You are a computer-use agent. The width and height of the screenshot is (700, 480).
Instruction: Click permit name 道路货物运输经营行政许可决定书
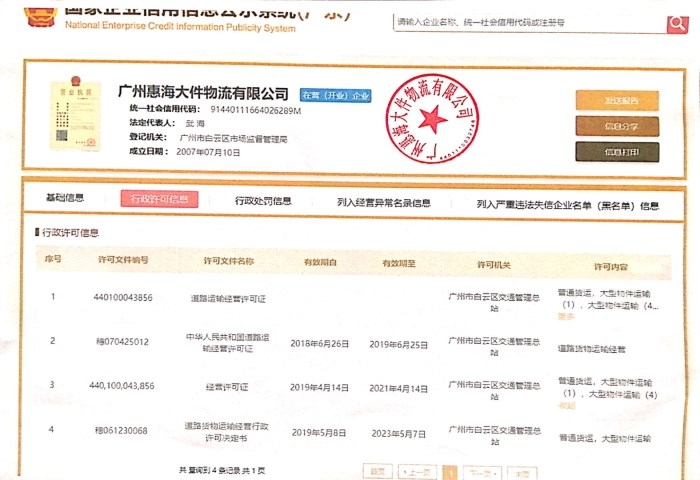[226, 432]
